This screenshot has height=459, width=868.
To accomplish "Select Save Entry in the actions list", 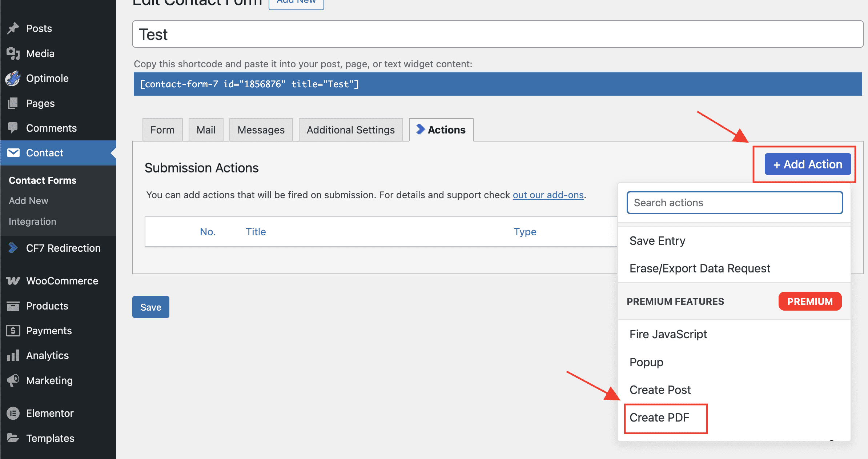I will (657, 241).
